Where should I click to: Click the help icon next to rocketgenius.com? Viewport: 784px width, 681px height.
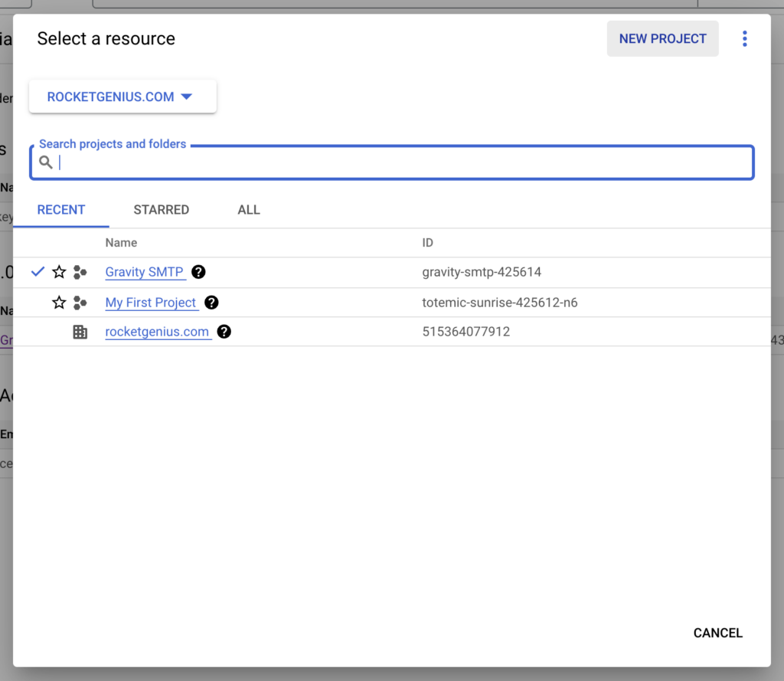[223, 332]
